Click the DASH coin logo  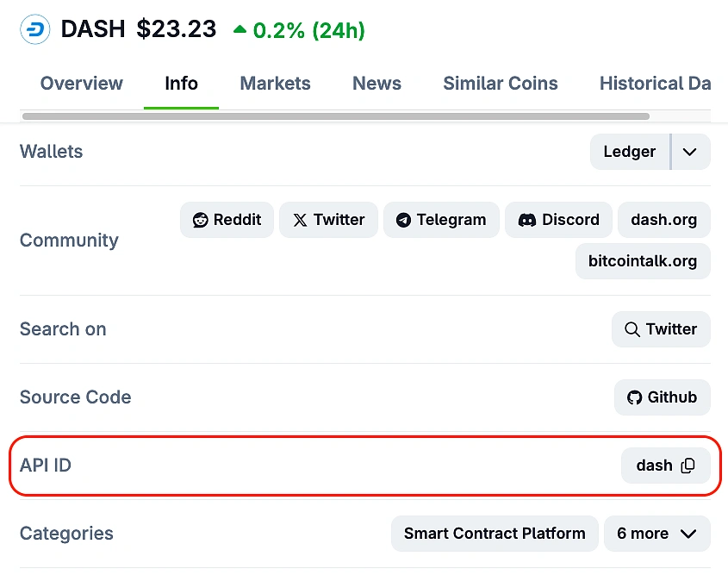[x=34, y=28]
